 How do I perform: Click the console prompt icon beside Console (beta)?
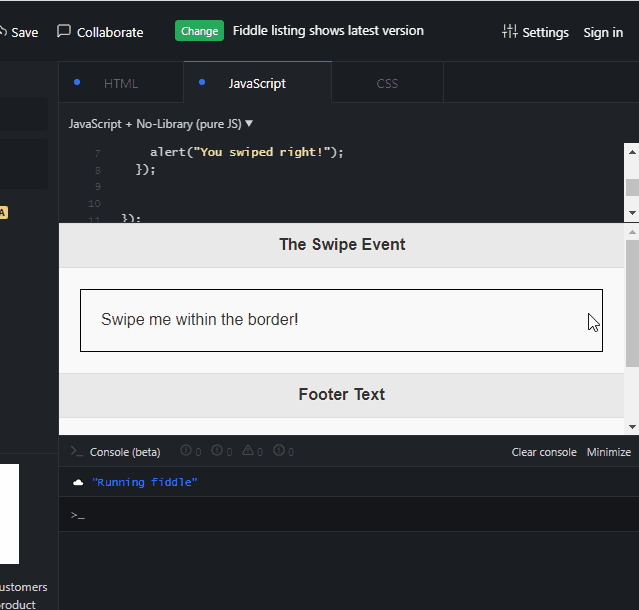77,451
